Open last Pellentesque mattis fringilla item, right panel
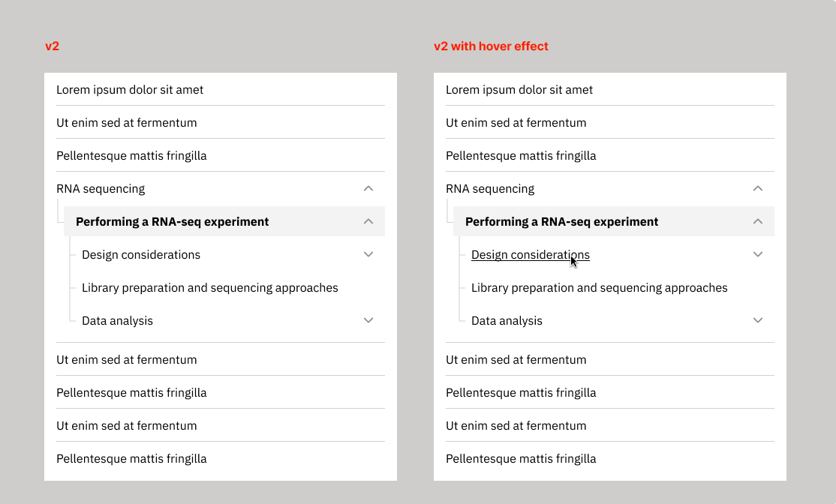 (521, 459)
